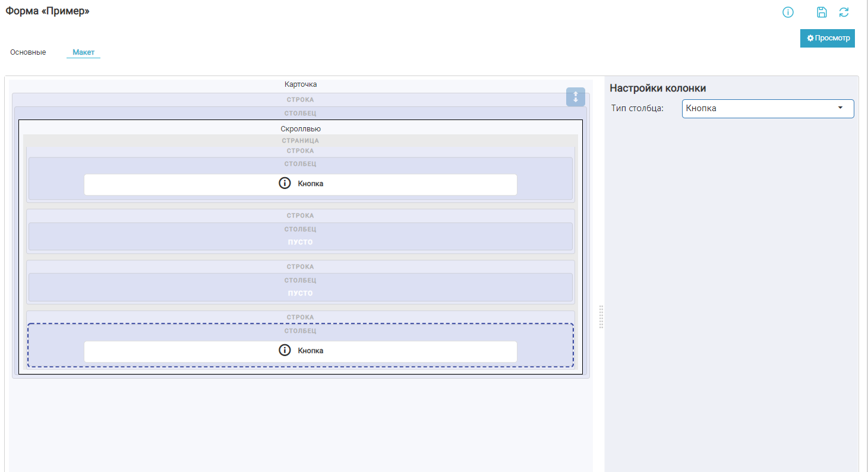
Task: Grab the splitter handle between layout and settings
Action: [601, 317]
